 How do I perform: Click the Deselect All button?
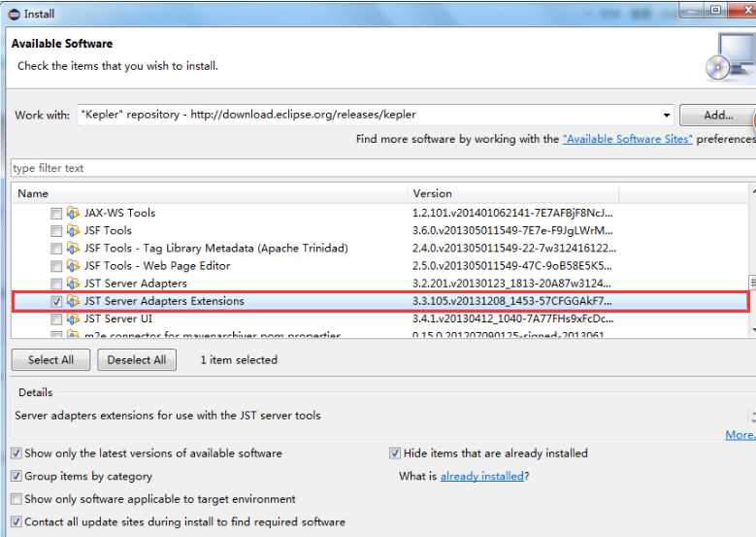[x=137, y=360]
